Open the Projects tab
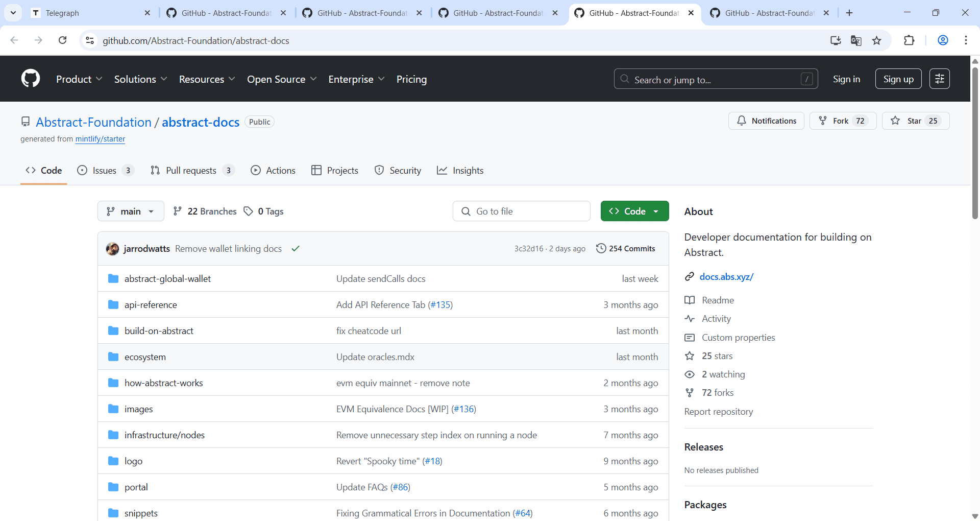The height and width of the screenshot is (521, 980). [x=335, y=171]
